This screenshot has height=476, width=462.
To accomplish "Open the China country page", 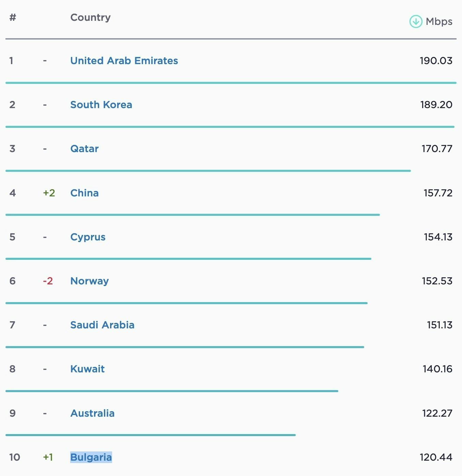I will click(x=84, y=193).
